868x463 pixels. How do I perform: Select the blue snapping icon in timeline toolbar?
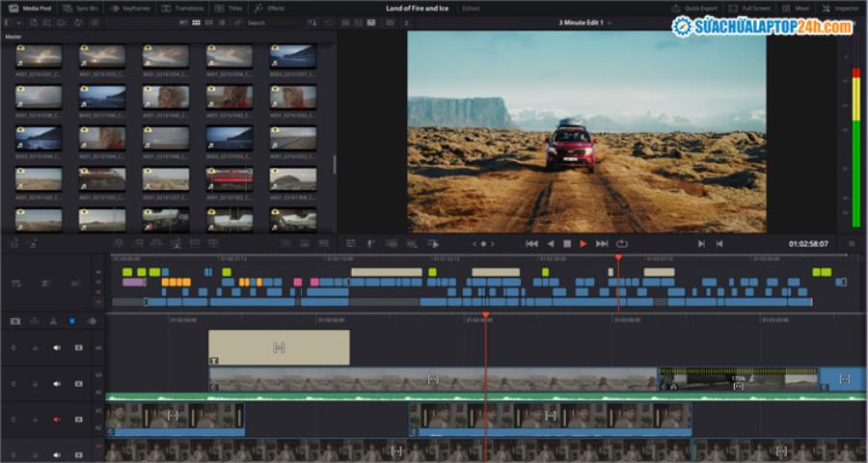pyautogui.click(x=71, y=321)
